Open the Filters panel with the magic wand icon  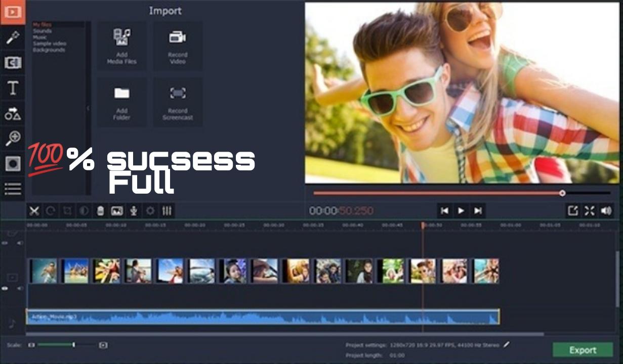[x=13, y=36]
